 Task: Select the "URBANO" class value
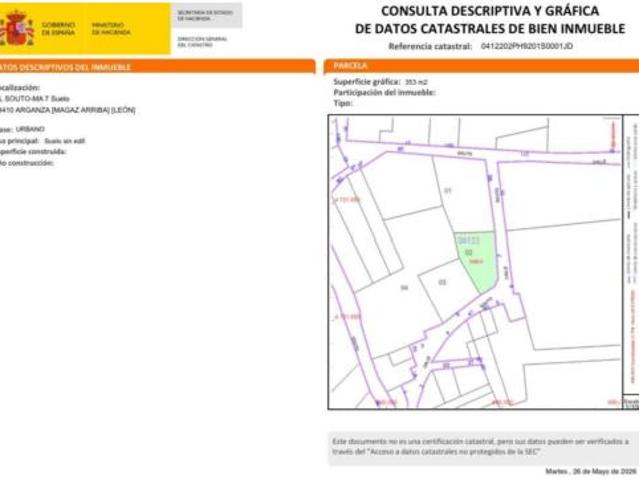[x=30, y=129]
